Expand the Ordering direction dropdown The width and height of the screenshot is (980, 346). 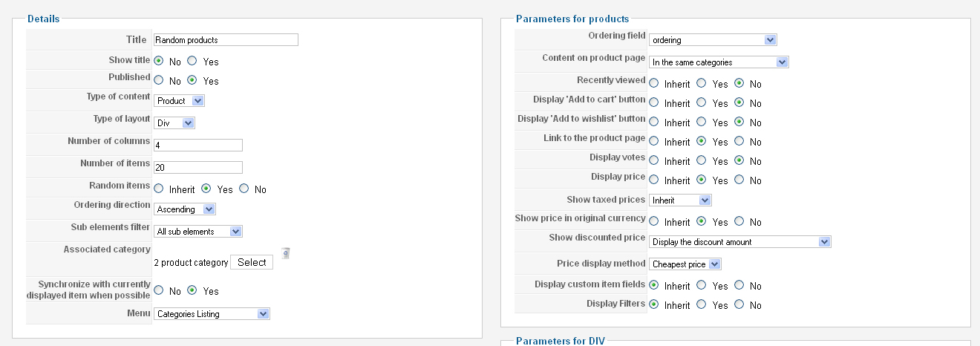pyautogui.click(x=185, y=209)
